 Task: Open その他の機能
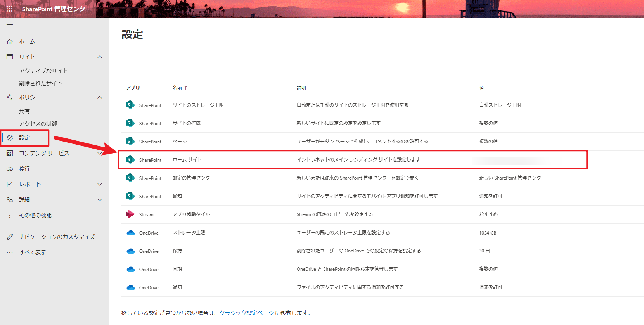coord(35,215)
